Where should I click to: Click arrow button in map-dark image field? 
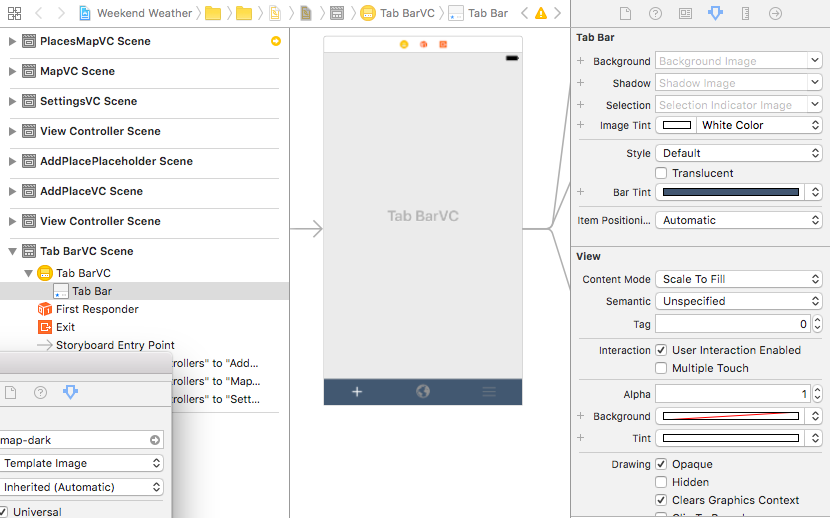coord(155,440)
